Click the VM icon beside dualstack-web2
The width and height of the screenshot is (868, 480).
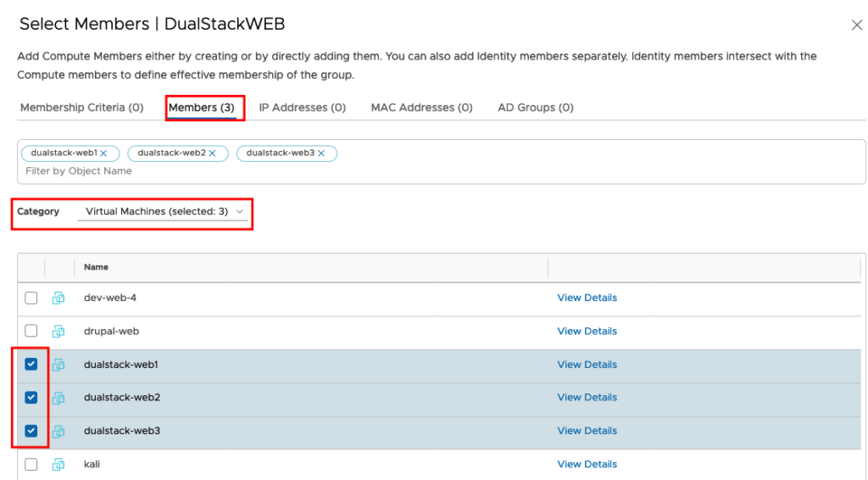[58, 398]
